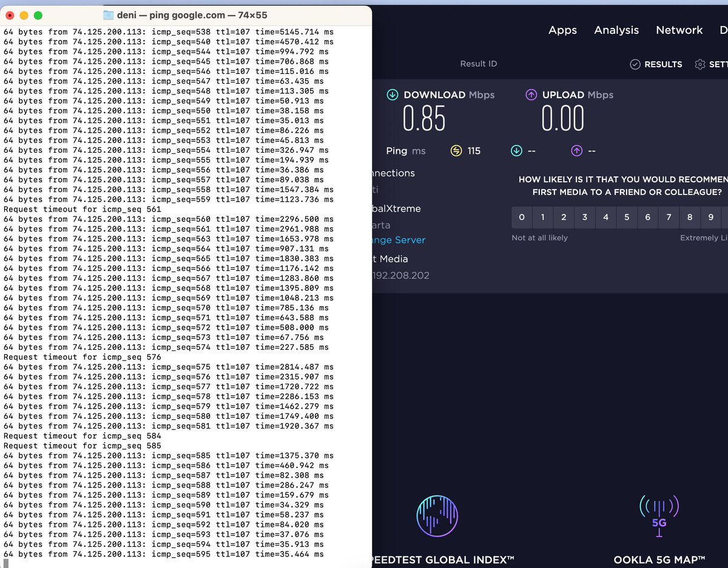Click the upload latency icon in Ping row

577,151
